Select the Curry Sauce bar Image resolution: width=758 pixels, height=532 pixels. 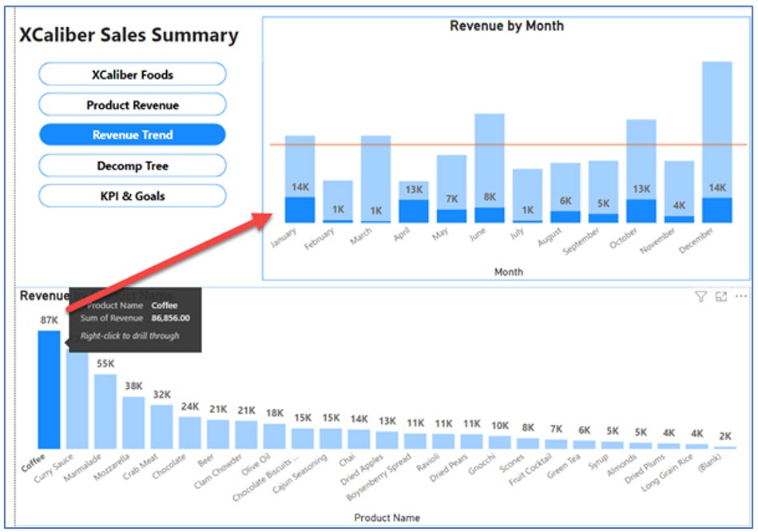coord(77,400)
